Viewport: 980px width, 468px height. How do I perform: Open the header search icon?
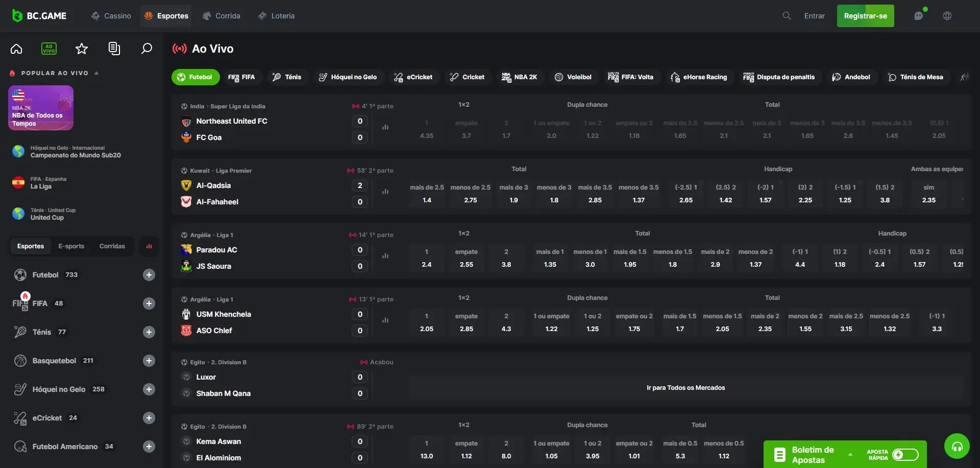[787, 16]
